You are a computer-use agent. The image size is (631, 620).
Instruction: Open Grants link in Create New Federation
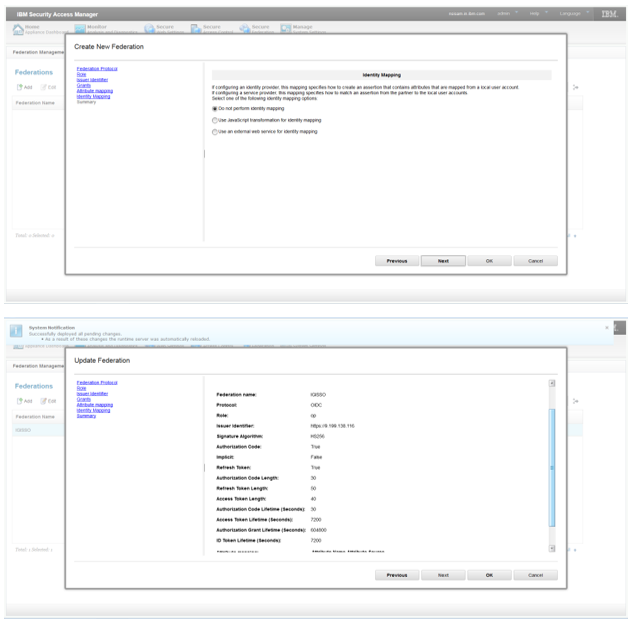click(x=84, y=85)
